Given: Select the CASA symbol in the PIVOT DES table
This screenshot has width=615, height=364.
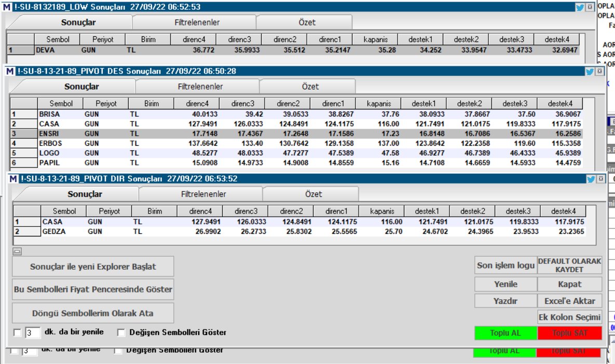Looking at the screenshot, I should (x=49, y=124).
